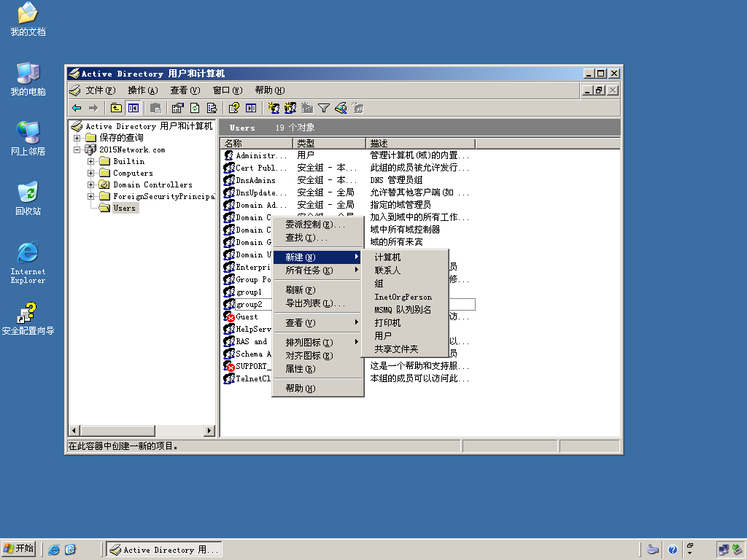Click the Export list toolbar icon
This screenshot has width=747, height=560.
pos(212,108)
